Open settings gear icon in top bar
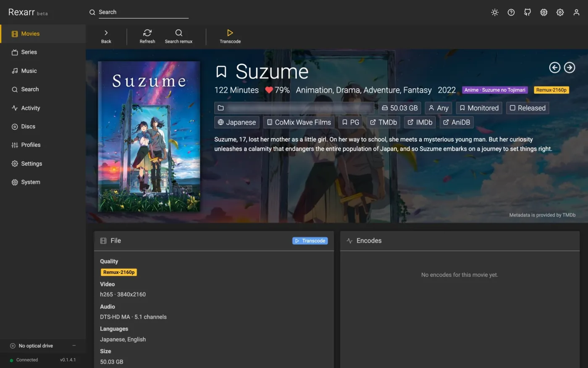 [560, 12]
